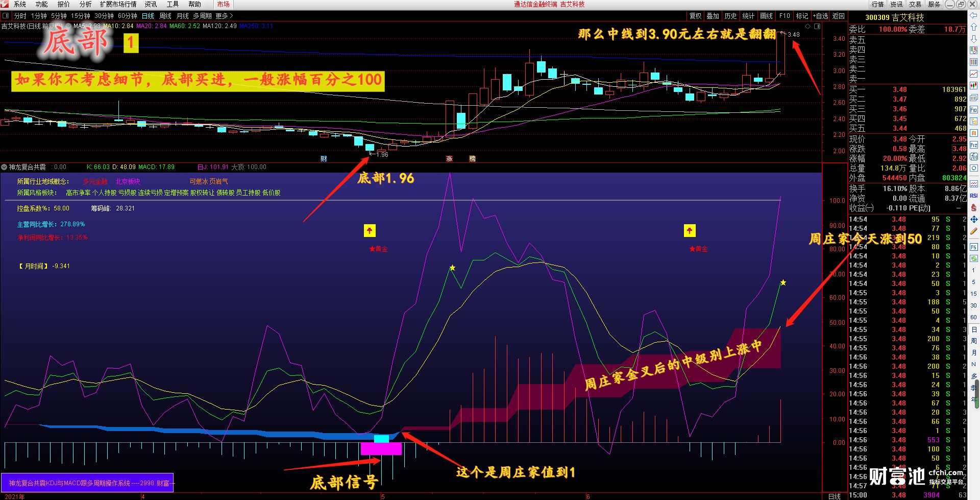Viewport: 980px width, 500px height.
Task: Click the green refresh icon in sidebar
Action: (x=973, y=258)
